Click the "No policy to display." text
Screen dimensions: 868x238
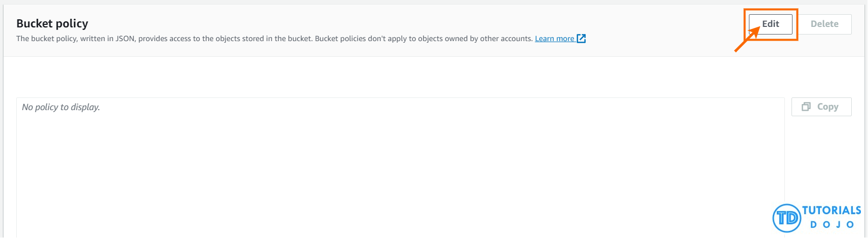61,107
